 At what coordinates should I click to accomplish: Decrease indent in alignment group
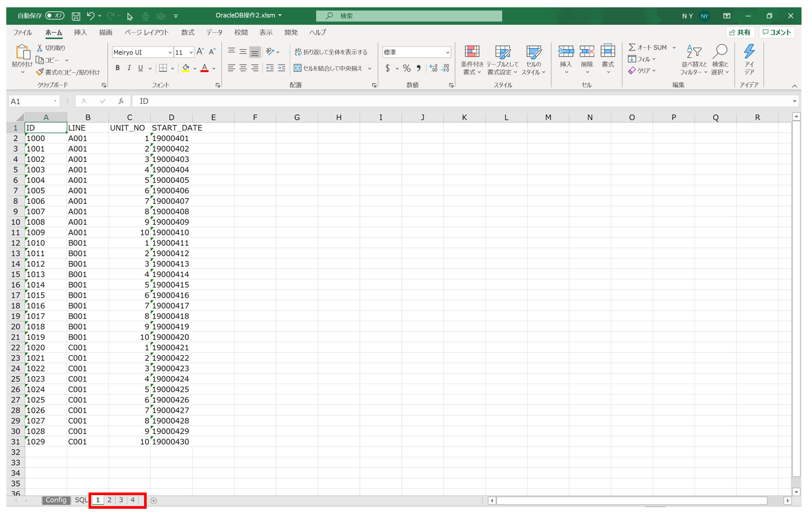click(270, 68)
